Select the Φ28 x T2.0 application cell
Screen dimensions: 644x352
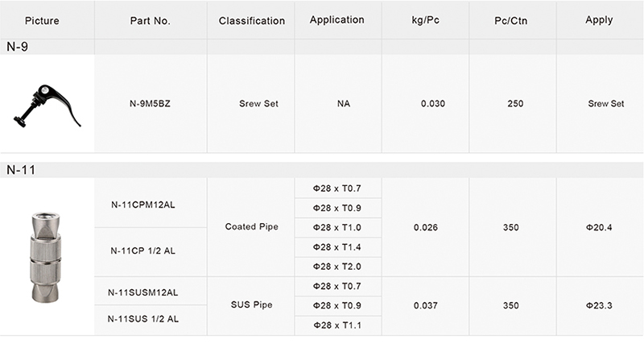337,267
